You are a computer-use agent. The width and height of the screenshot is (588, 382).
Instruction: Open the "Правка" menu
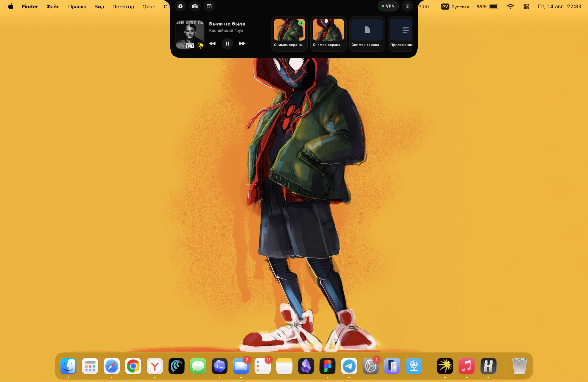[77, 7]
